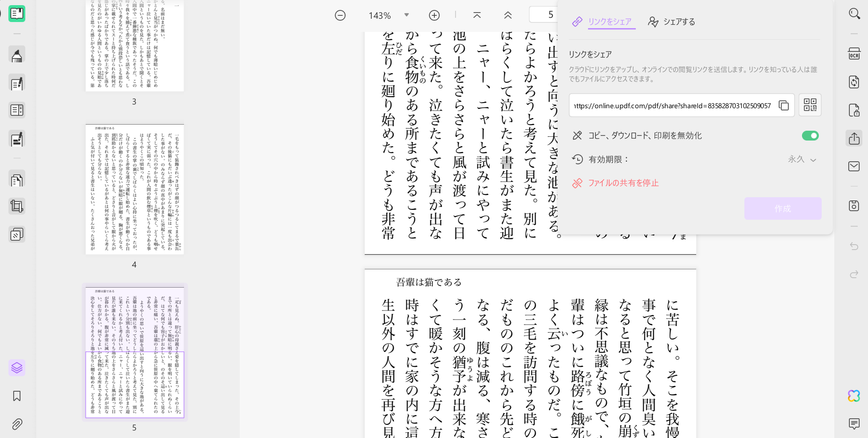Switch to the シェアする tab
Viewport: 868px width, 438px height.
671,22
